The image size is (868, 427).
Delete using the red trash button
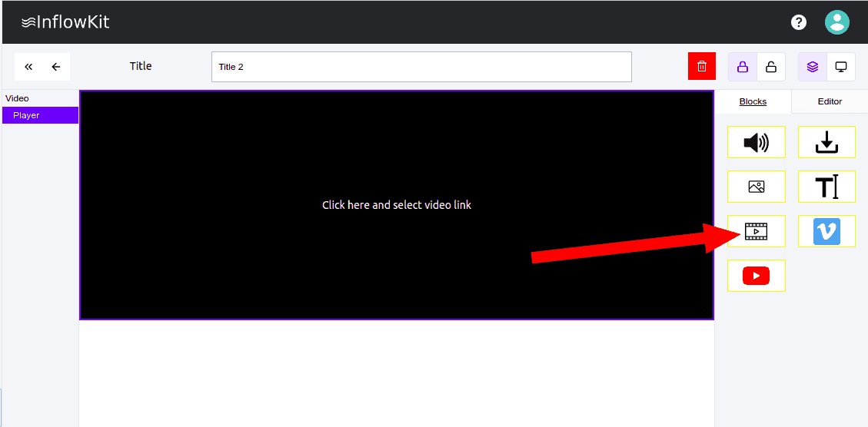(702, 67)
